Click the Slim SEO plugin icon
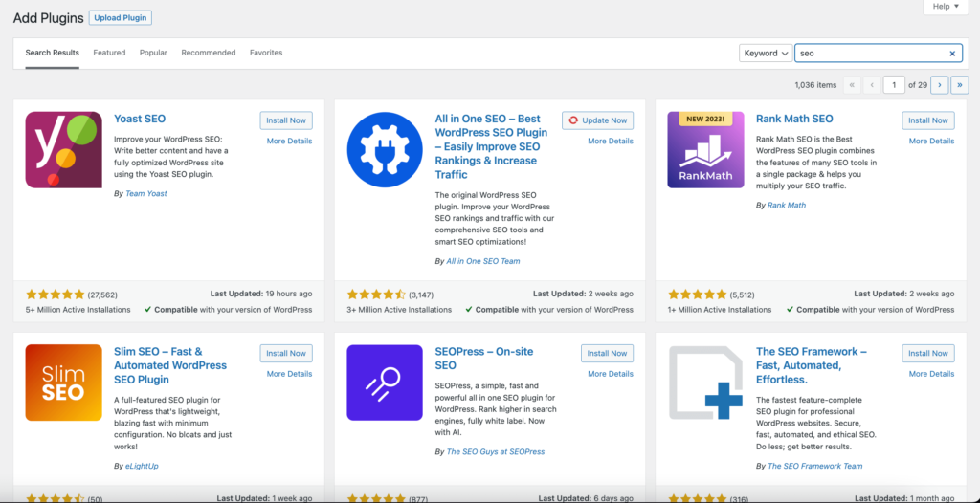 (63, 383)
